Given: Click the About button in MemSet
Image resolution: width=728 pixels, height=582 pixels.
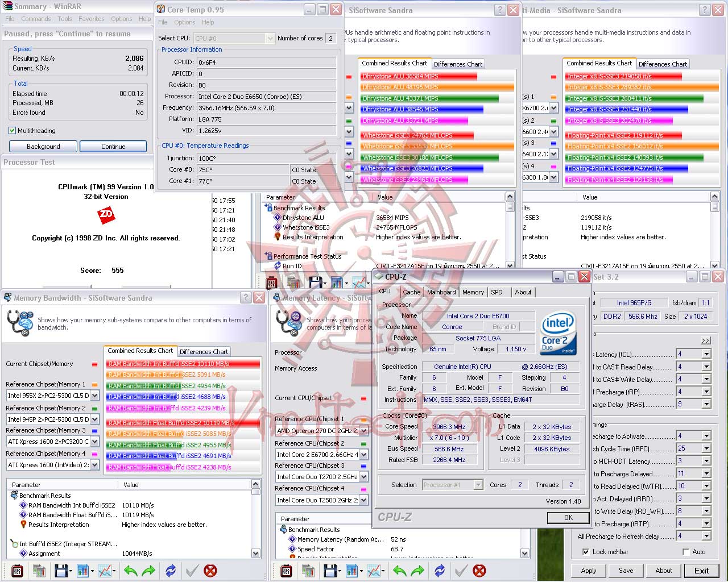Looking at the screenshot, I should point(663,571).
